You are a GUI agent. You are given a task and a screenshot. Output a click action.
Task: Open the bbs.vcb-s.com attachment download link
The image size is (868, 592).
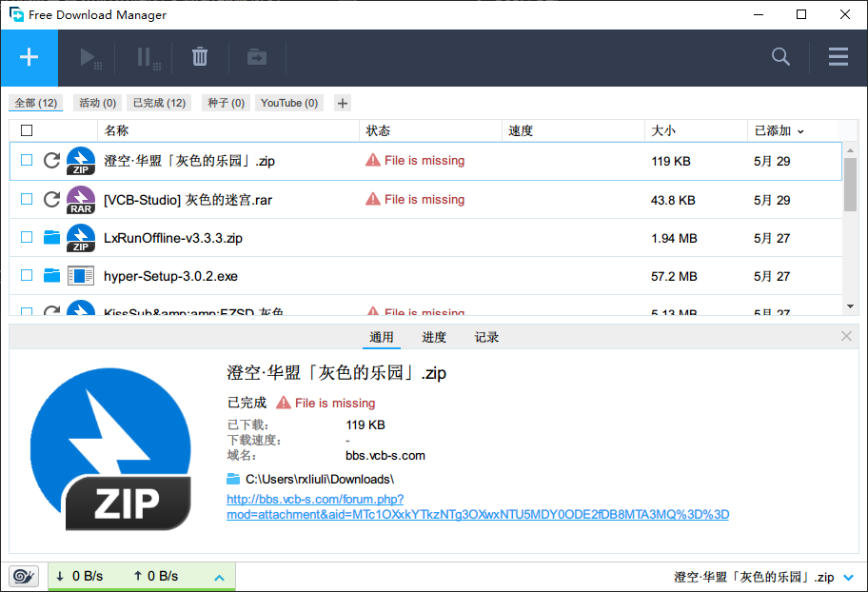click(x=478, y=506)
